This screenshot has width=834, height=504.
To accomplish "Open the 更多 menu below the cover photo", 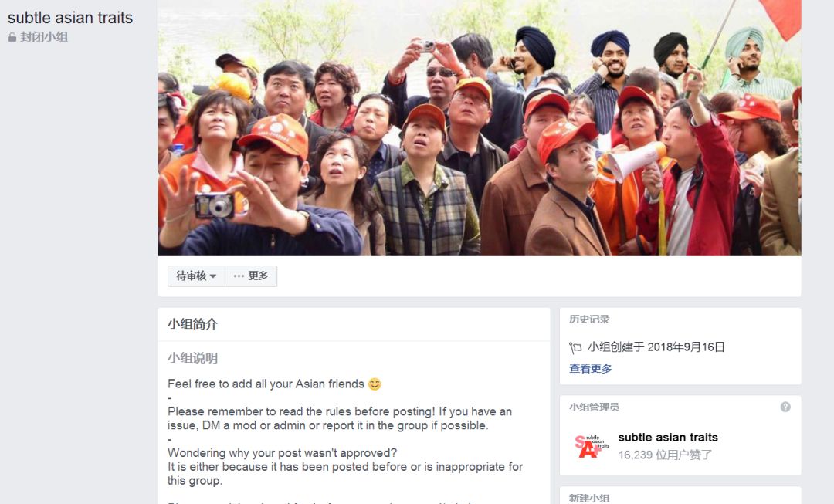I will (x=251, y=276).
